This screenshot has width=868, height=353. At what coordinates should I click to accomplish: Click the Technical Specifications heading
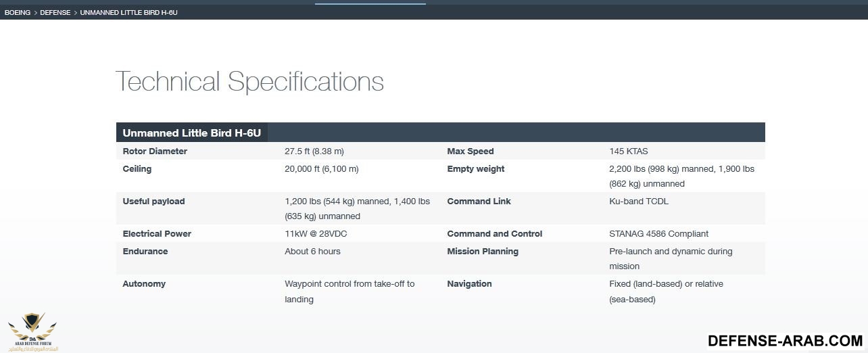(249, 82)
